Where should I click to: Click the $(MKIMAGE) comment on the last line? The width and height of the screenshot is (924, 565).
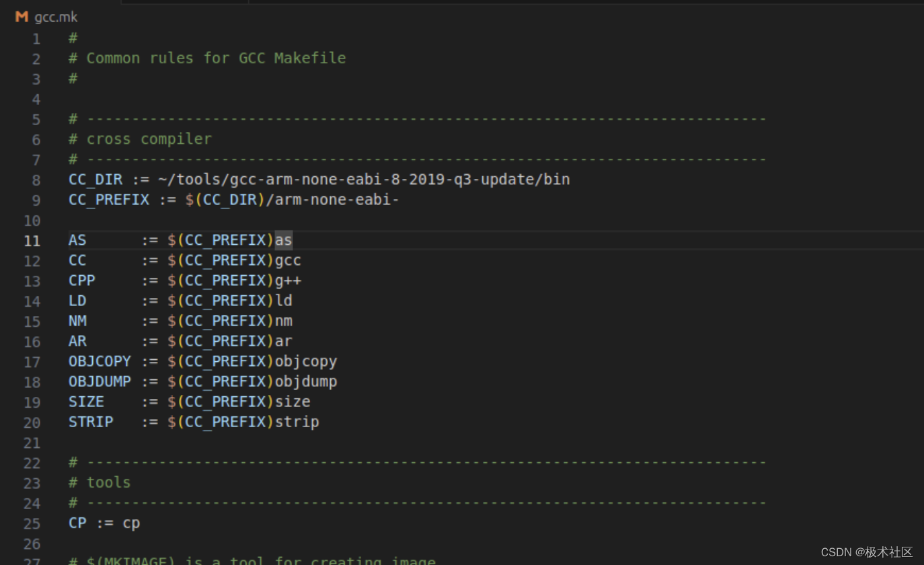coord(252,560)
